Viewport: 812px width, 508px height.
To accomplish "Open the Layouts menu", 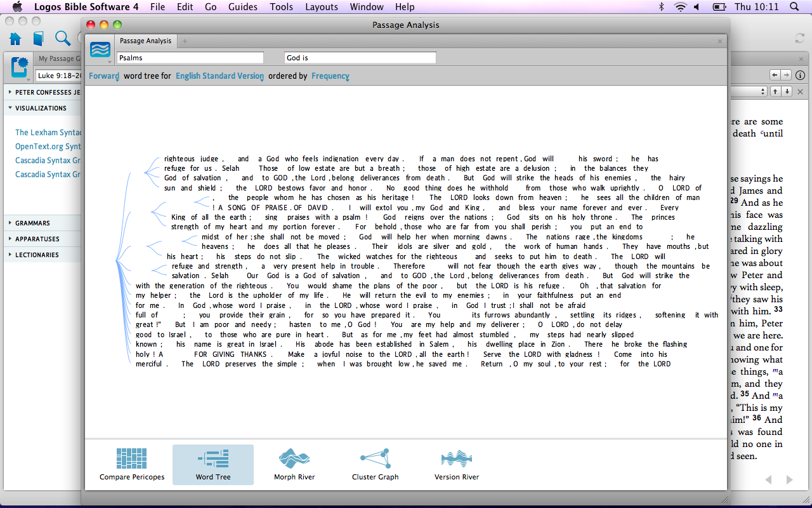I will (322, 7).
